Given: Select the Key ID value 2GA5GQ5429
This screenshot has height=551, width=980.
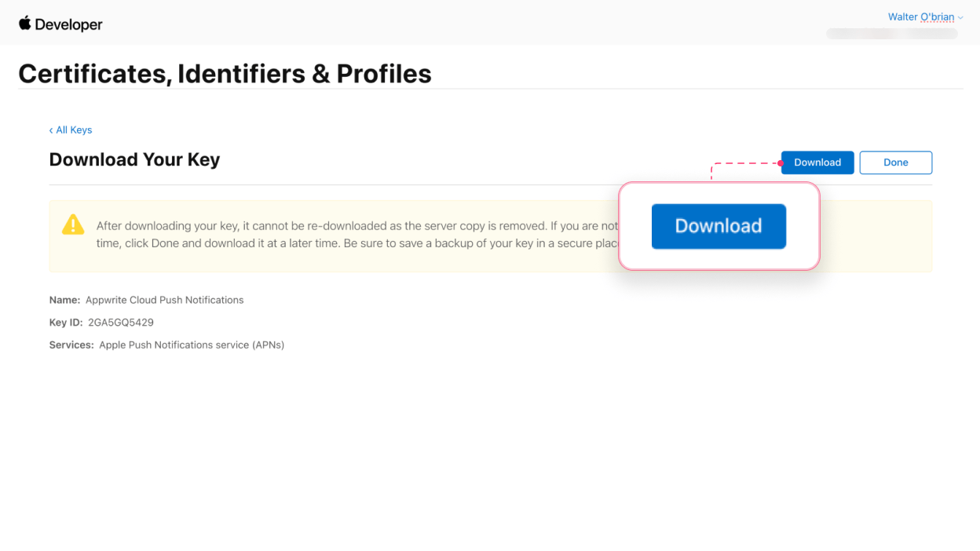Looking at the screenshot, I should pos(121,323).
